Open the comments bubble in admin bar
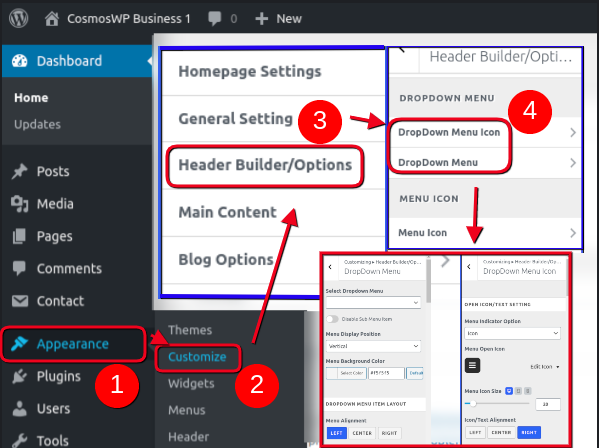 coord(214,19)
